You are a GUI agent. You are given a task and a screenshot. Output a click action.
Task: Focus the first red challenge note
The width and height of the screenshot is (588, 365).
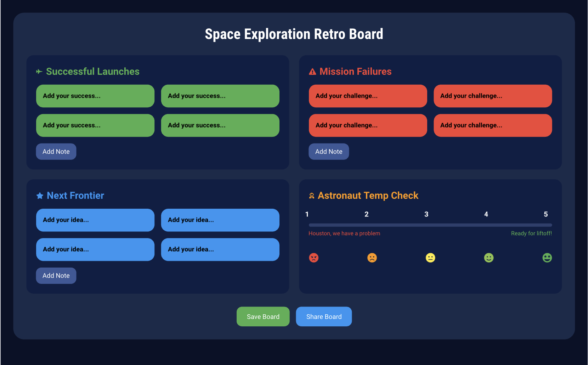point(368,96)
